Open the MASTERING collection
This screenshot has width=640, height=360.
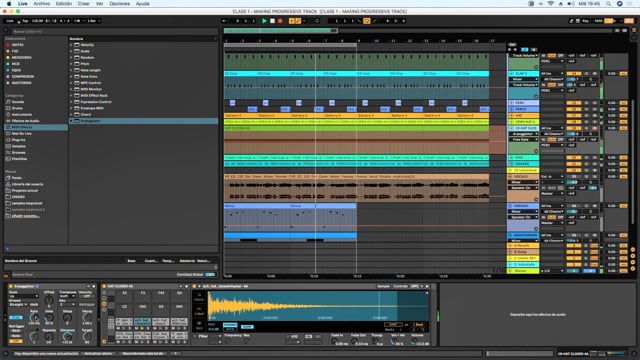pyautogui.click(x=22, y=83)
